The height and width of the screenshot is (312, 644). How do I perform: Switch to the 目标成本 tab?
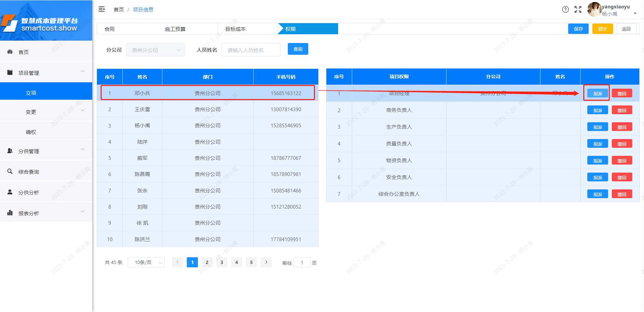point(235,29)
